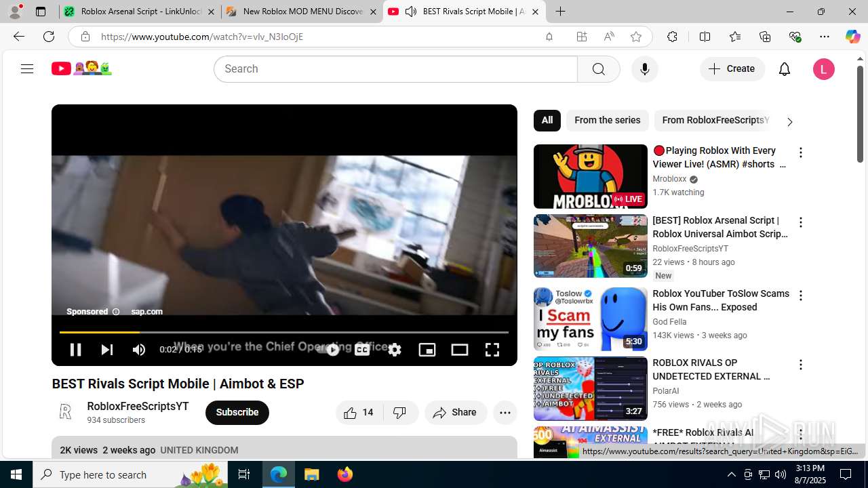Open ROBLOX RIVALS OP UNDETECTED EXTERNAL video
Viewport: 868px width, 488px height.
point(591,389)
